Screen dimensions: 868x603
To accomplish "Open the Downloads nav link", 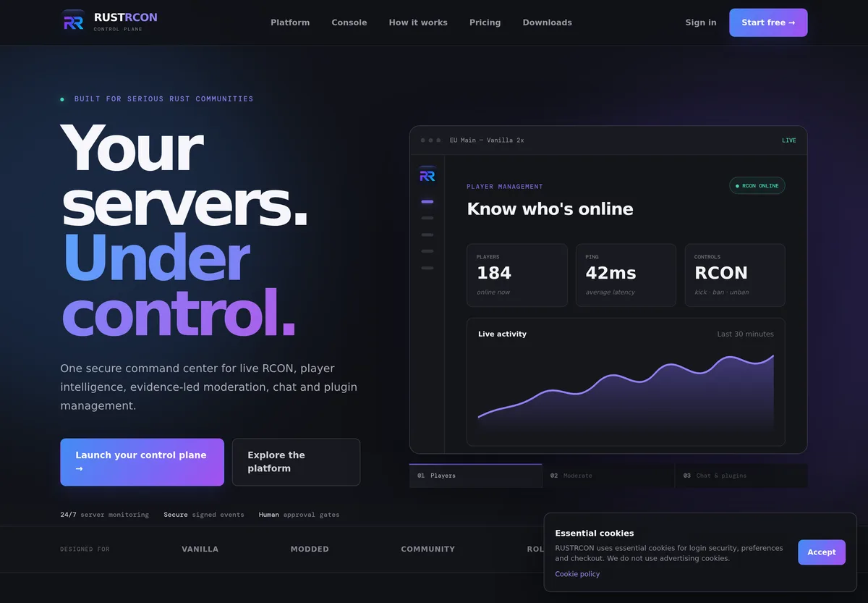I will coord(547,22).
